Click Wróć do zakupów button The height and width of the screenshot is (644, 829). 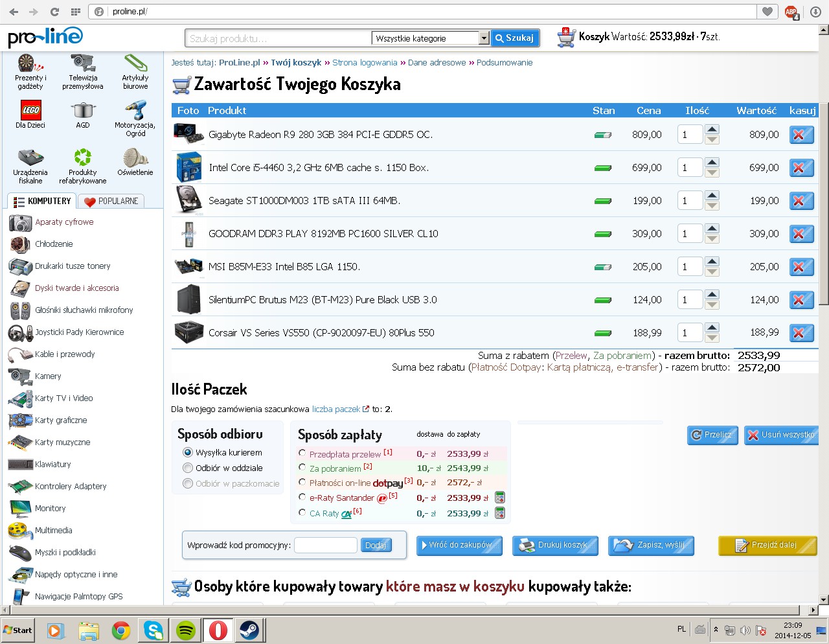pos(459,546)
